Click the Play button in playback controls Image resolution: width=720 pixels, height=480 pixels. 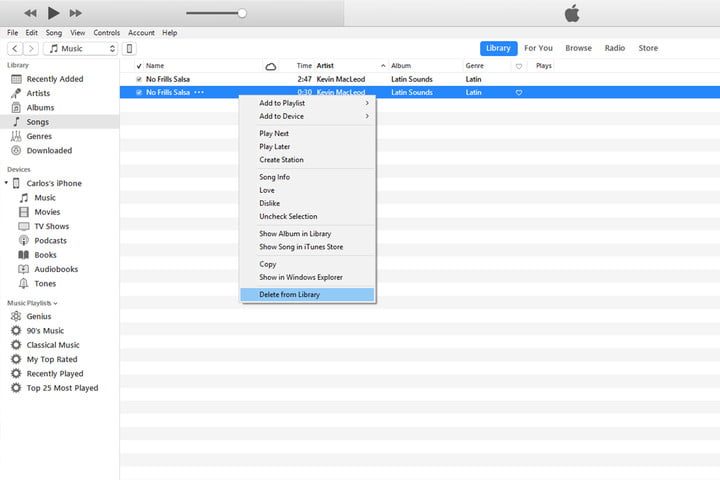[x=53, y=13]
